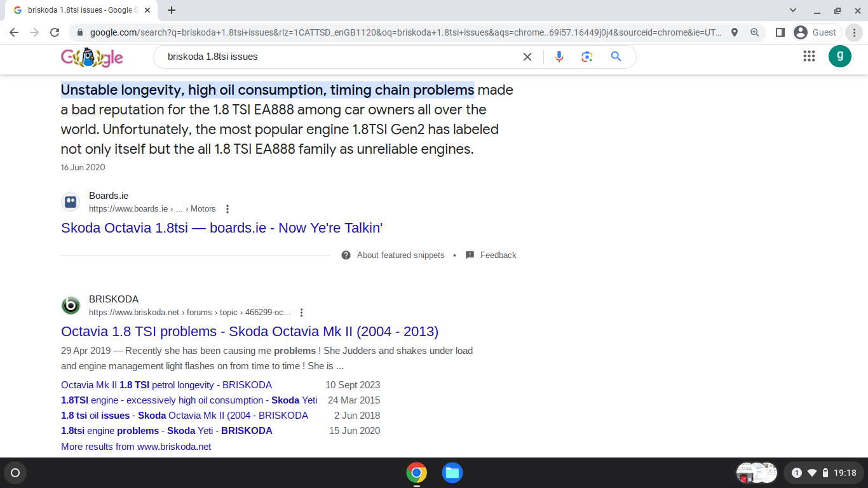Start voice search with microphone icon
The image size is (868, 488).
pos(559,57)
